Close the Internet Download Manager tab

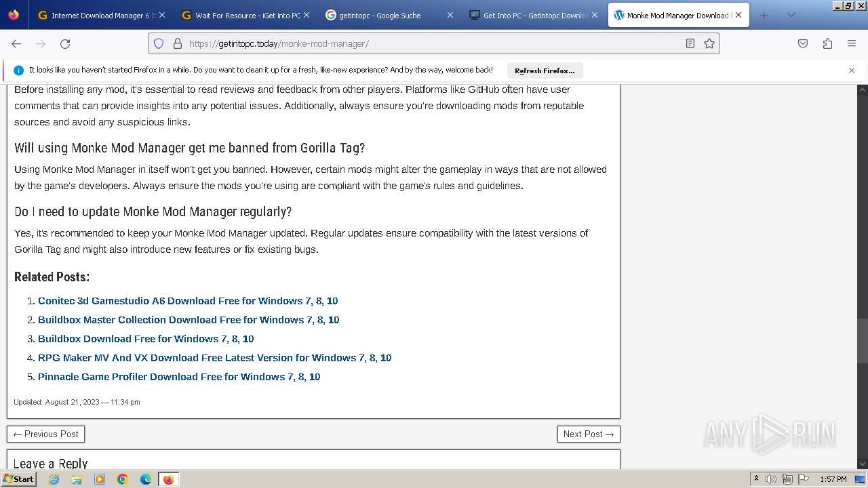coord(162,15)
